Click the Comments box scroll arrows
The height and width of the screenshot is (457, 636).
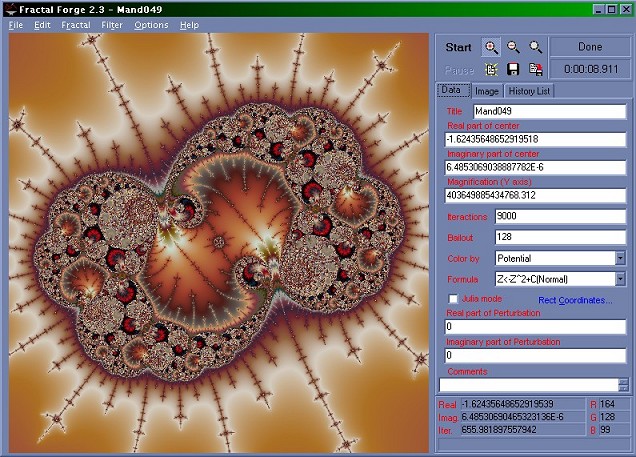pos(623,385)
